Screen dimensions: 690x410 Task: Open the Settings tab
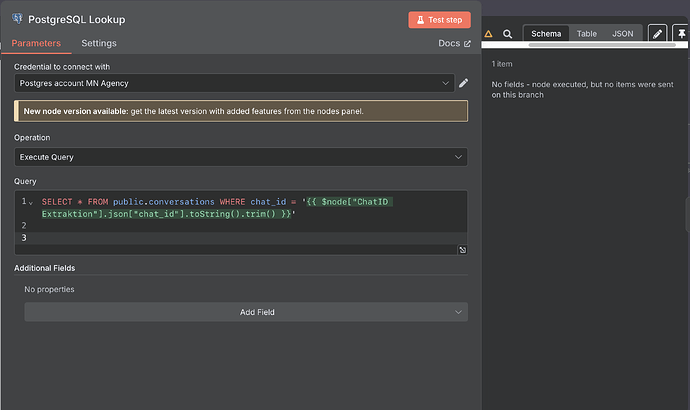99,43
